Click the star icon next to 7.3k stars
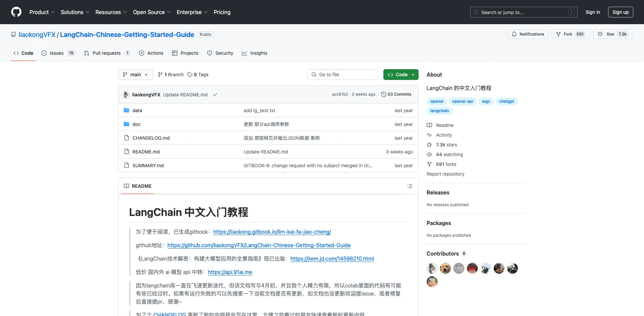 (x=429, y=145)
